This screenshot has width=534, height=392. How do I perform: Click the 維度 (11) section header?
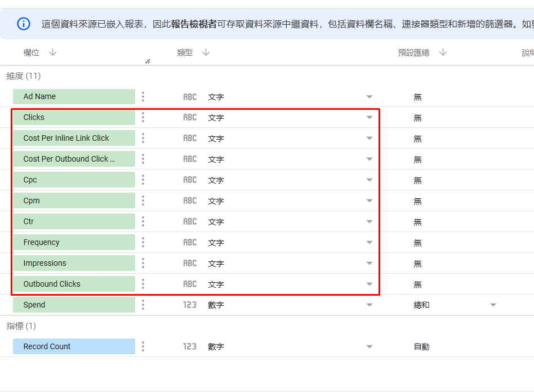[24, 76]
